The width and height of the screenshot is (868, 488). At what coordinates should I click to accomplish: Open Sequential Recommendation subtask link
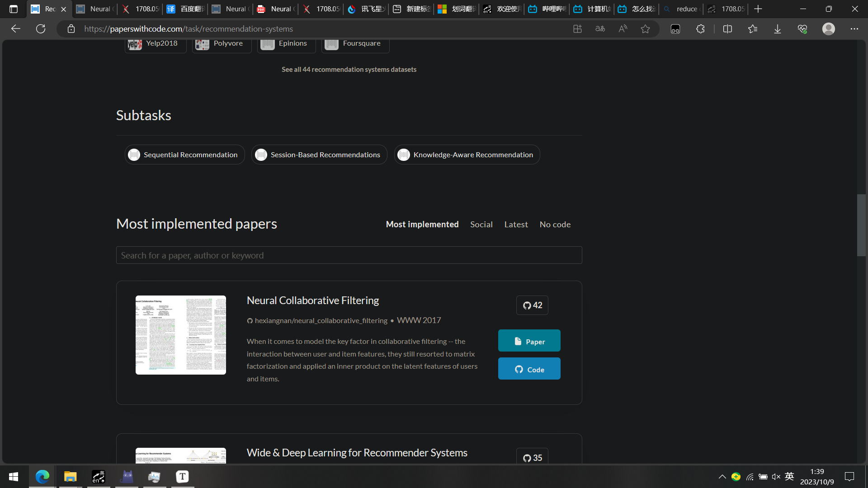184,155
